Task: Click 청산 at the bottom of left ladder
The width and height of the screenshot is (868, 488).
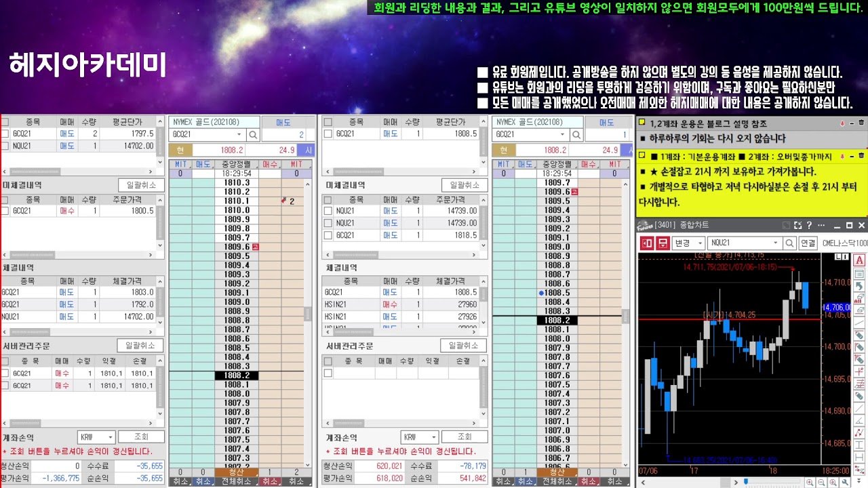Action: point(236,472)
